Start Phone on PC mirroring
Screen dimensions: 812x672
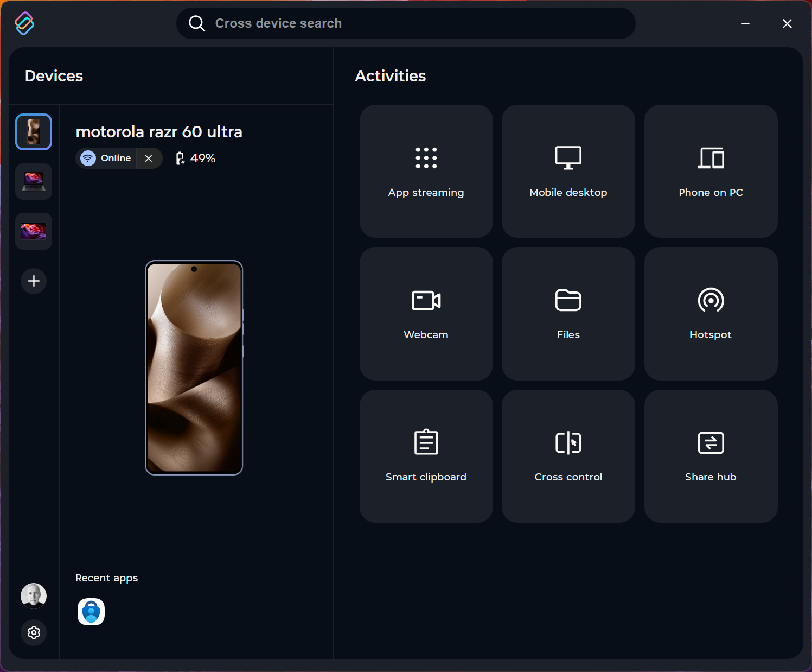711,171
